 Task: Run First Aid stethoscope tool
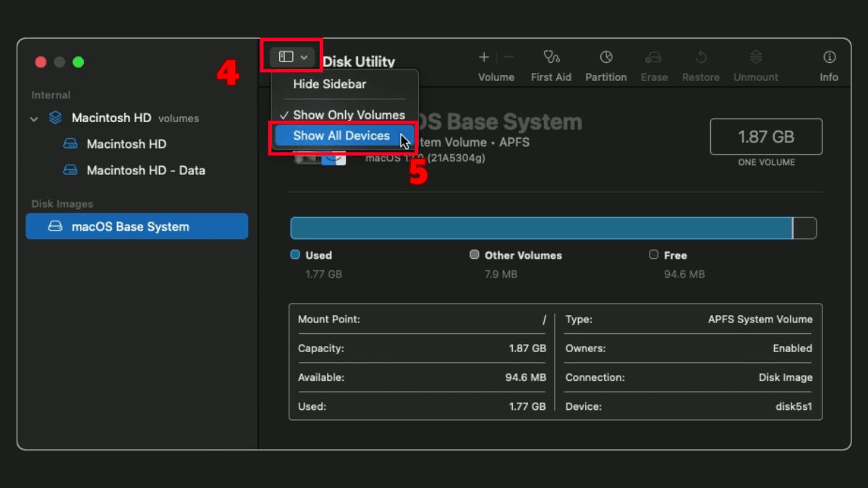pyautogui.click(x=551, y=57)
